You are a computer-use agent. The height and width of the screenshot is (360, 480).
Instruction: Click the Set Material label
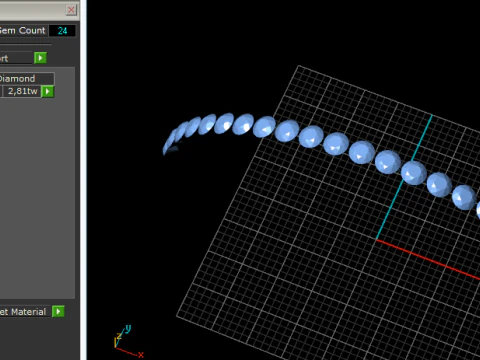[23, 312]
